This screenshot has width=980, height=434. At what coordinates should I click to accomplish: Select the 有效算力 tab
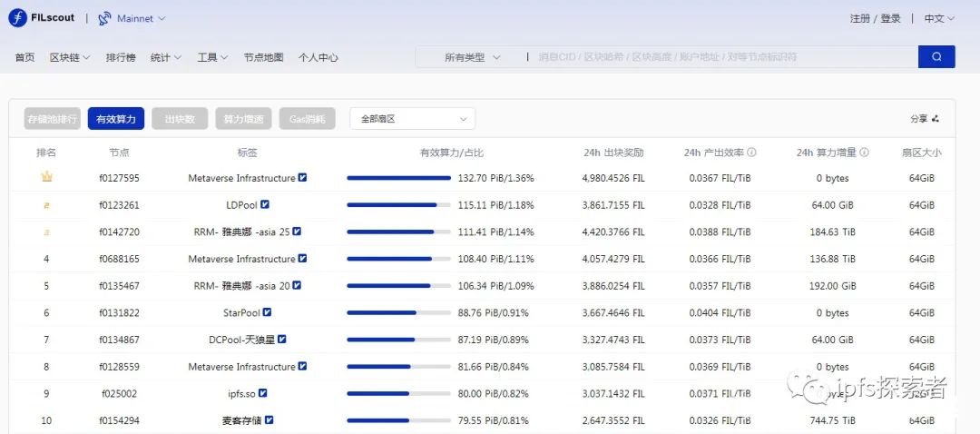click(x=116, y=119)
